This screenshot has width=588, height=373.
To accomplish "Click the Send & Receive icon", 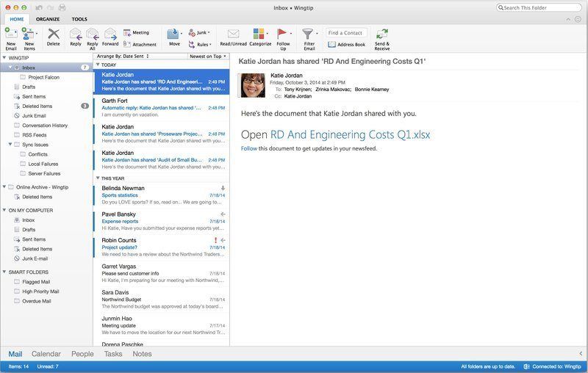I will tap(381, 35).
